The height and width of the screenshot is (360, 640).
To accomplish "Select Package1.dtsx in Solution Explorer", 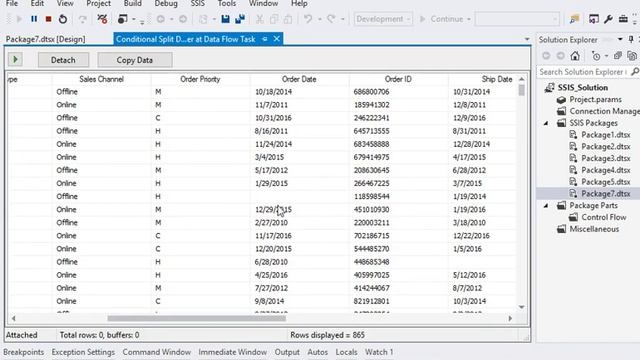I will tap(606, 135).
